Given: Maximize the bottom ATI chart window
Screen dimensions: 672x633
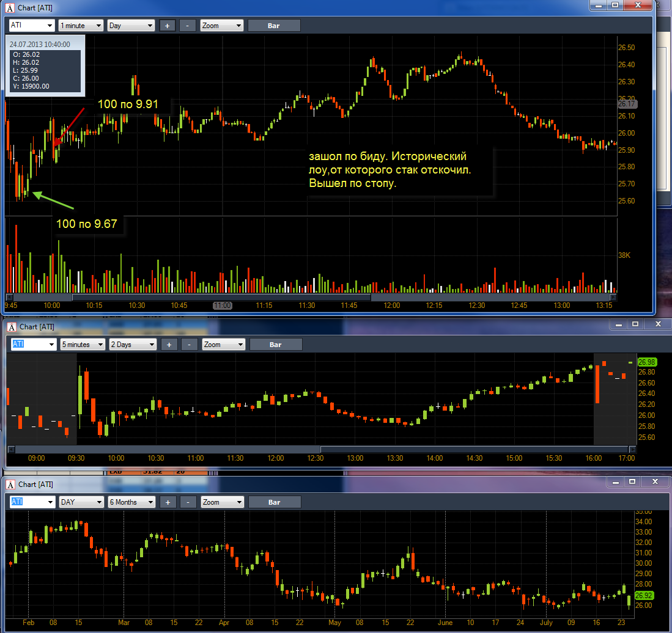Looking at the screenshot, I should pyautogui.click(x=632, y=482).
